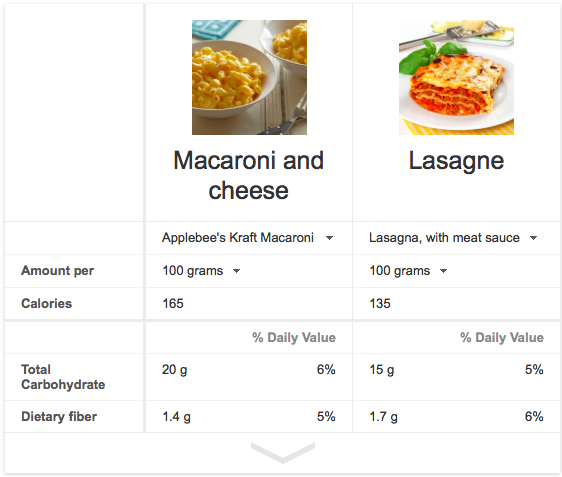The width and height of the screenshot is (562, 477).
Task: Select the Dietary fiber row label
Action: 59,416
